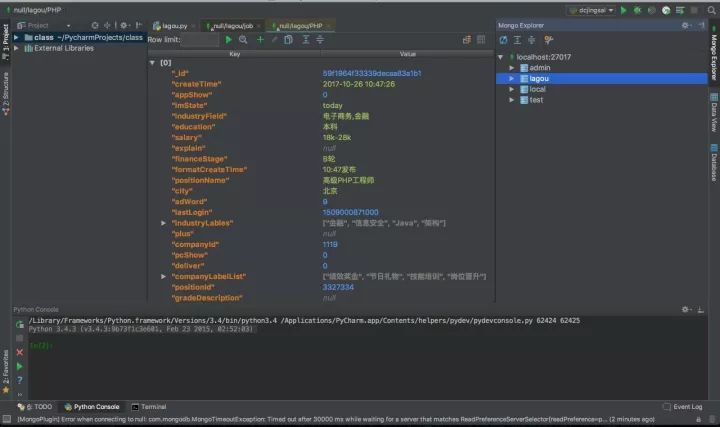The height and width of the screenshot is (427, 720).
Task: Toggle the 2: Structure side tool window
Action: coord(6,94)
